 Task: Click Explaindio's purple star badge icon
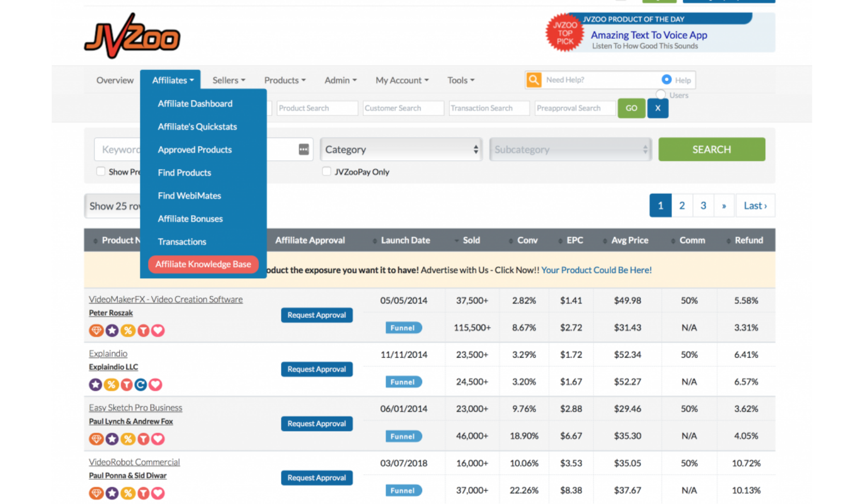96,385
